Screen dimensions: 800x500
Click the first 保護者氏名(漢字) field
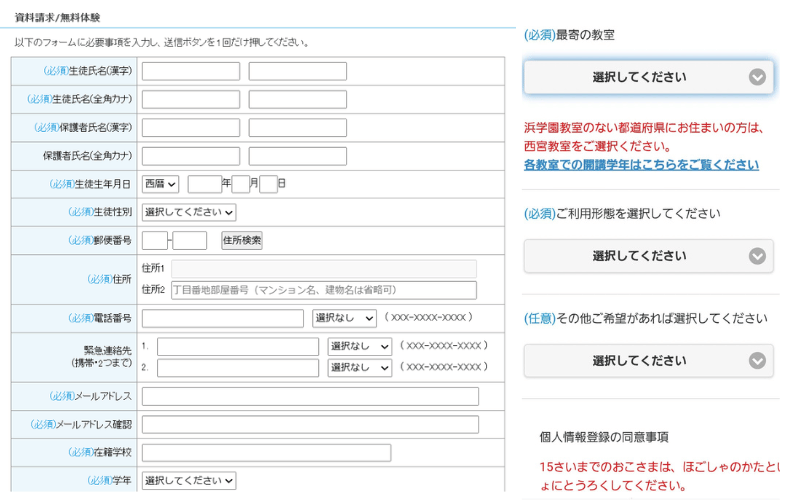pos(191,128)
